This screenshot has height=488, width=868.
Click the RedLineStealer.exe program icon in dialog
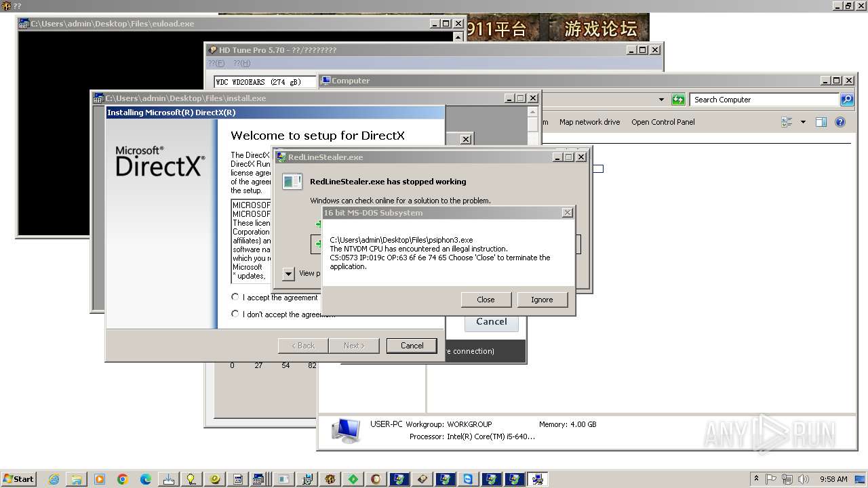(292, 181)
